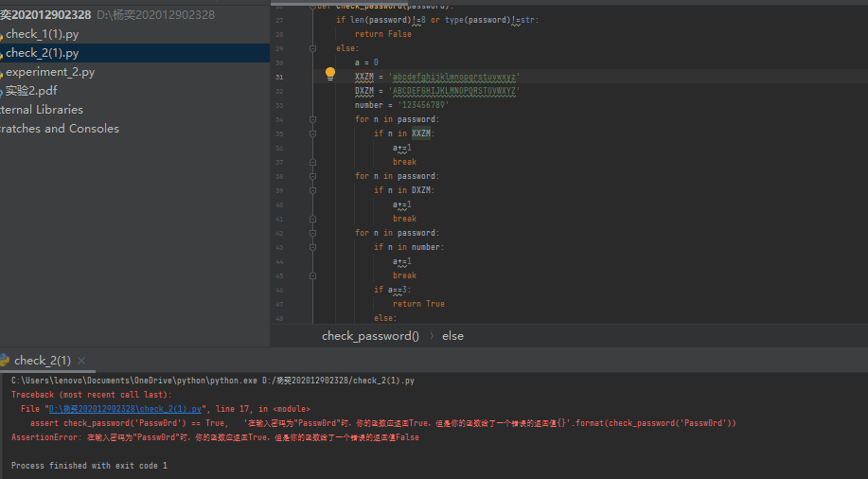Viewport: 868px width, 479px height.
Task: Select check_1(1).py in project tree
Action: click(43, 34)
